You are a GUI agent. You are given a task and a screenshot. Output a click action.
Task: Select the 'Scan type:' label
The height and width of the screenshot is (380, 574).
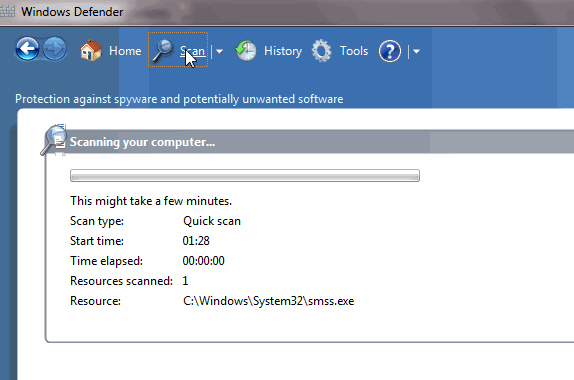click(x=97, y=221)
